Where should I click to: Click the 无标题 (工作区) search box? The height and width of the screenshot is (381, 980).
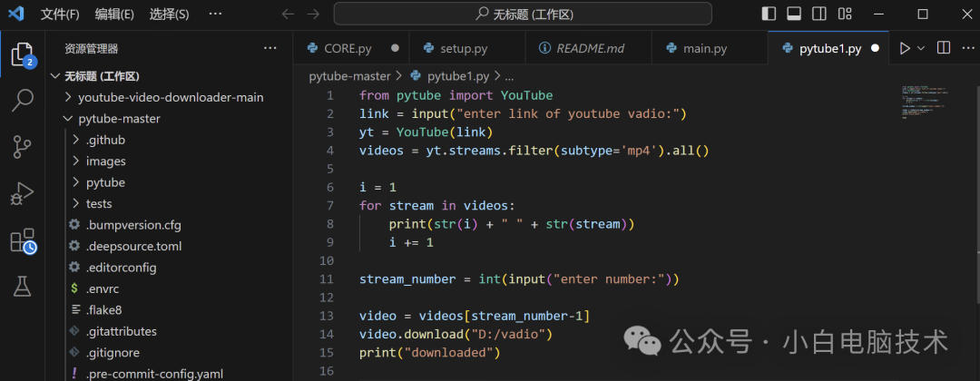(x=523, y=14)
